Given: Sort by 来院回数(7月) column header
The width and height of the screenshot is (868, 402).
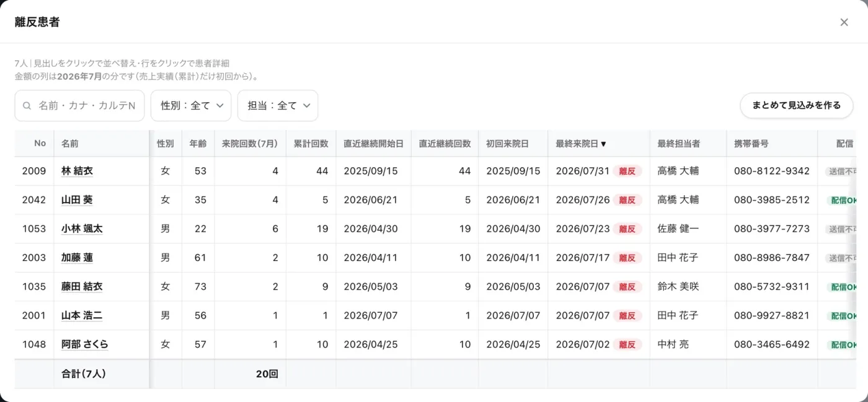Looking at the screenshot, I should coord(250,143).
